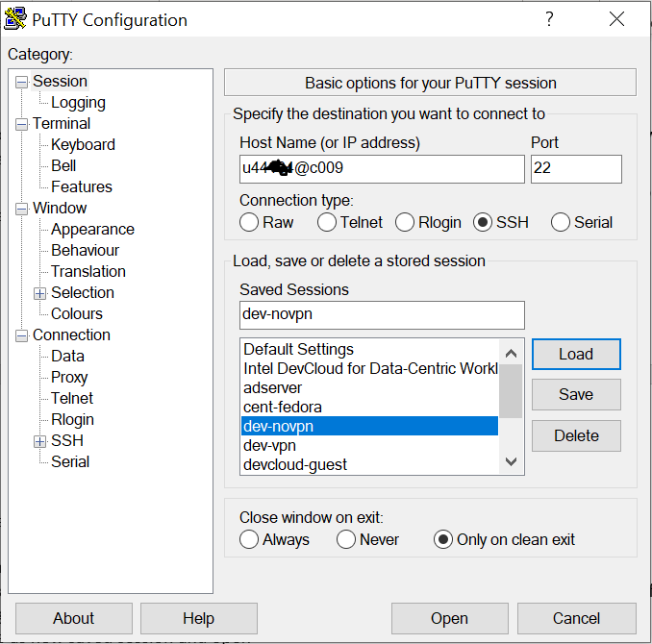652x644 pixels.
Task: Click the Port number field
Action: coord(575,169)
